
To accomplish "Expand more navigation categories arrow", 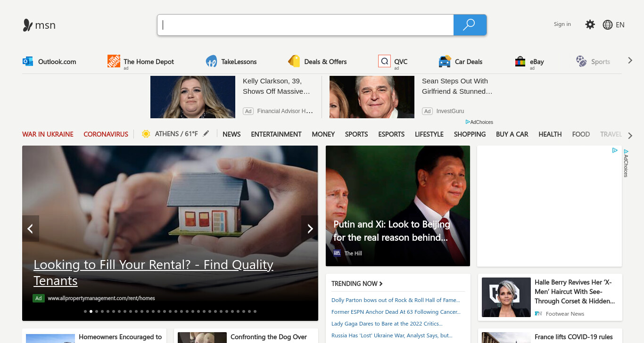I will (630, 136).
